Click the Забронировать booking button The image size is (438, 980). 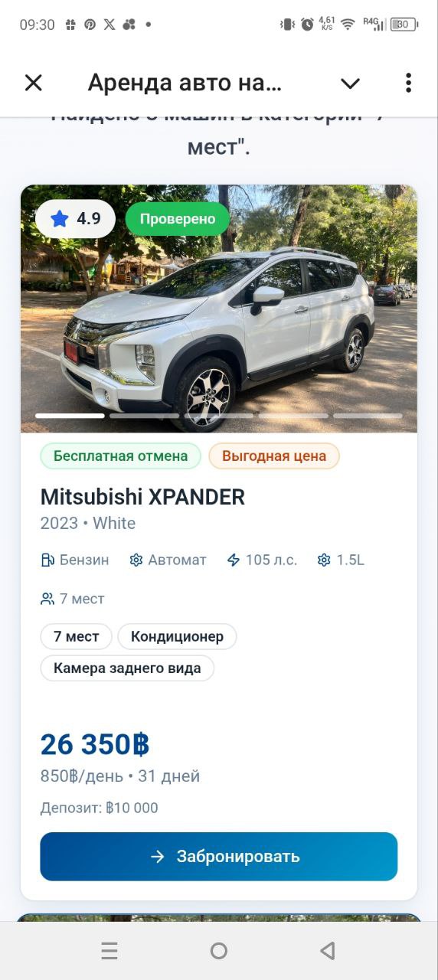(219, 857)
